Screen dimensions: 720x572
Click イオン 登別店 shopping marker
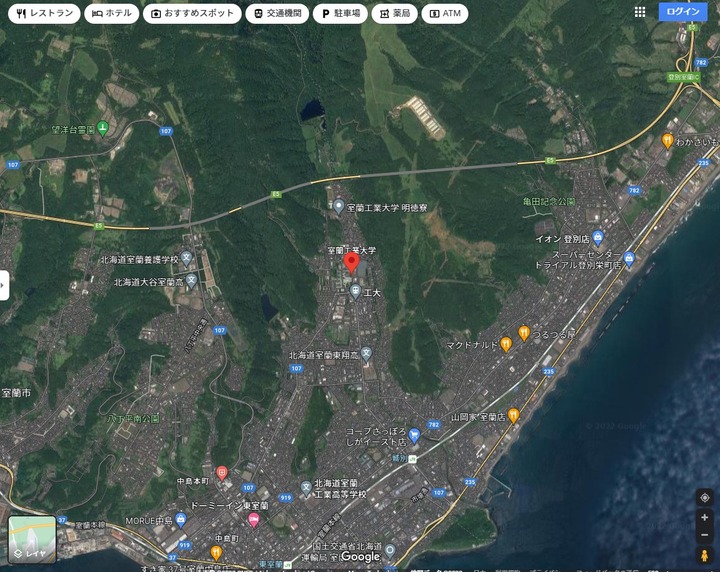pyautogui.click(x=597, y=238)
